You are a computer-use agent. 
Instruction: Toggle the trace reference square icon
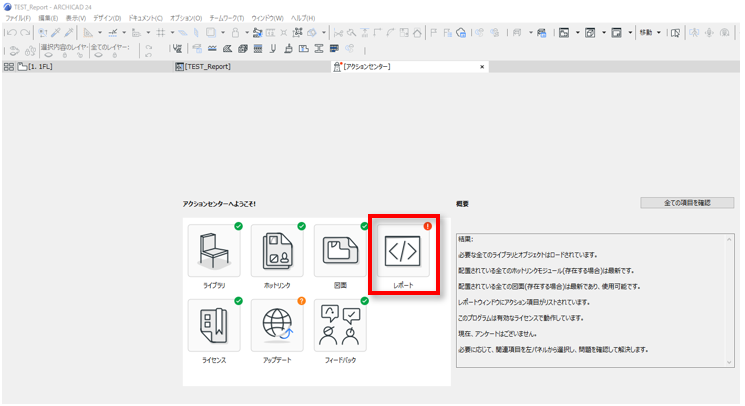click(x=210, y=33)
